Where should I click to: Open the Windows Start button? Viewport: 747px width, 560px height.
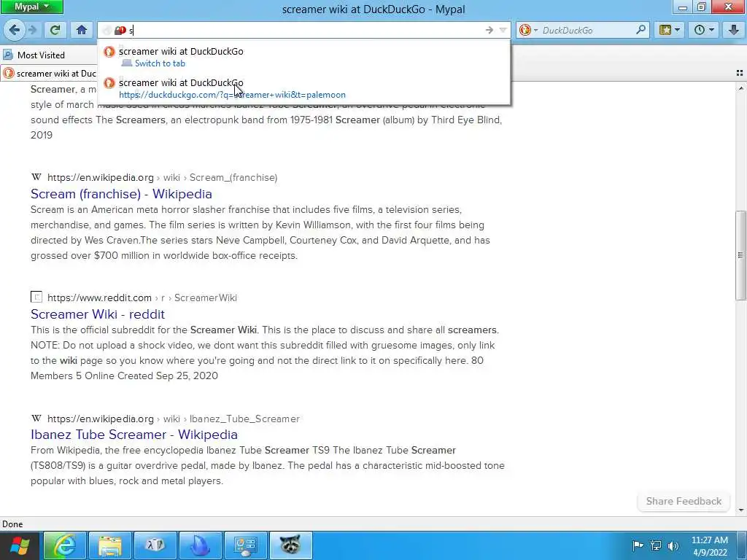click(20, 545)
